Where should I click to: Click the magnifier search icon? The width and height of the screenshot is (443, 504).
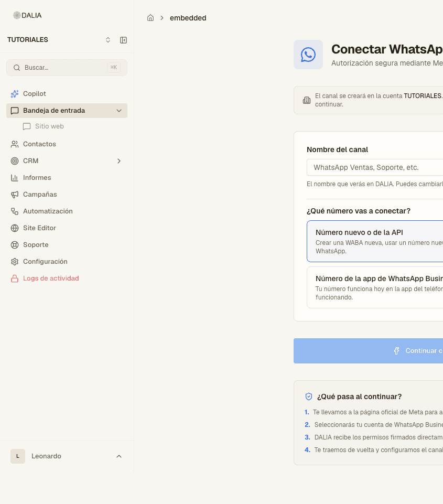(x=17, y=68)
